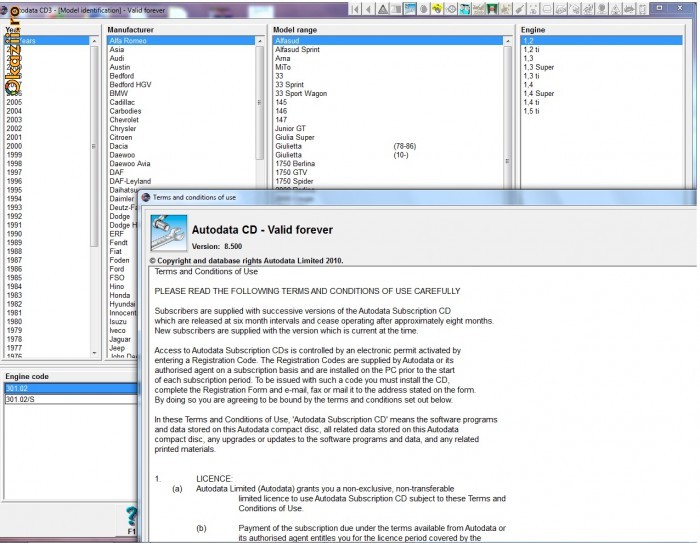Click the Autodata CD logo icon
This screenshot has height=543, width=700.
[166, 234]
